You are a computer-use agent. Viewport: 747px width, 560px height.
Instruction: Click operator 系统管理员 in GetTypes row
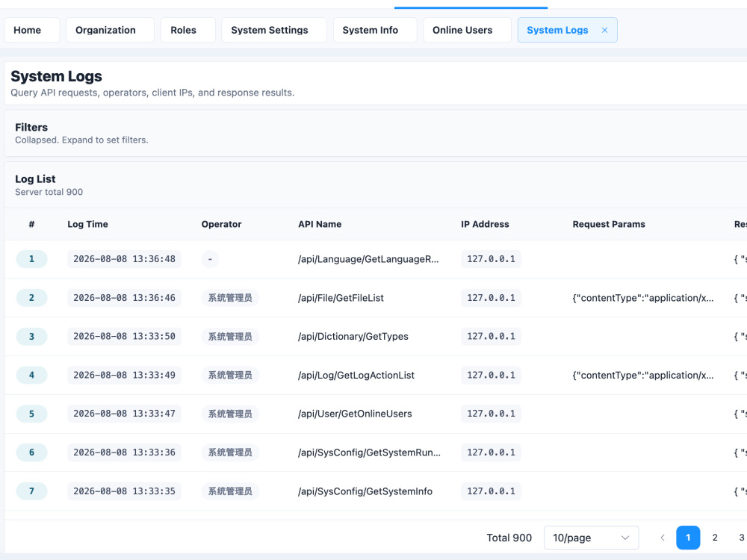tap(230, 336)
